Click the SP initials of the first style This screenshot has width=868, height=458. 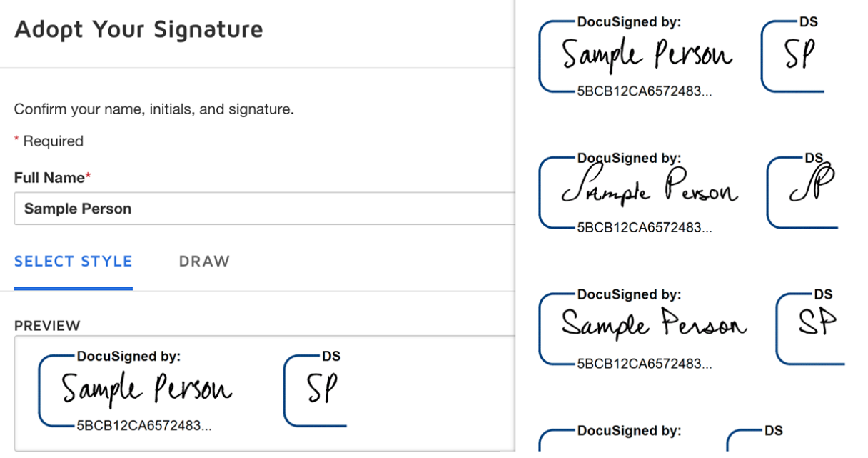pos(799,54)
